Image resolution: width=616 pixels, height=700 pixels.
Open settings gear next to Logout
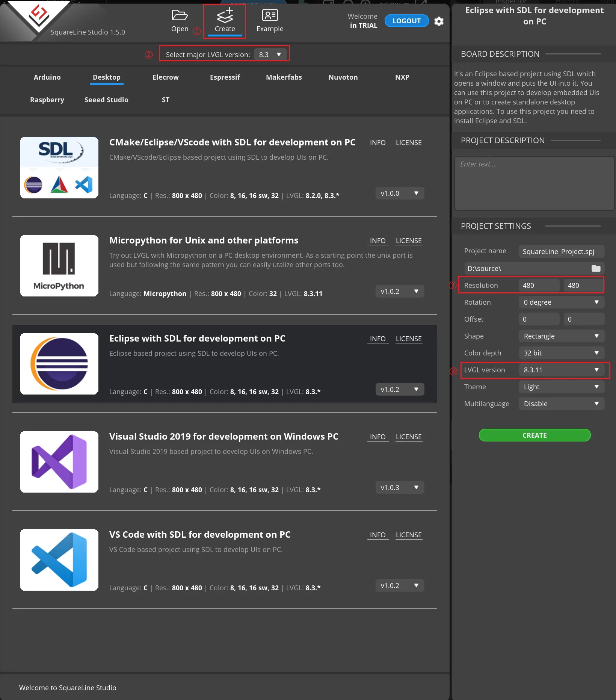[x=439, y=21]
